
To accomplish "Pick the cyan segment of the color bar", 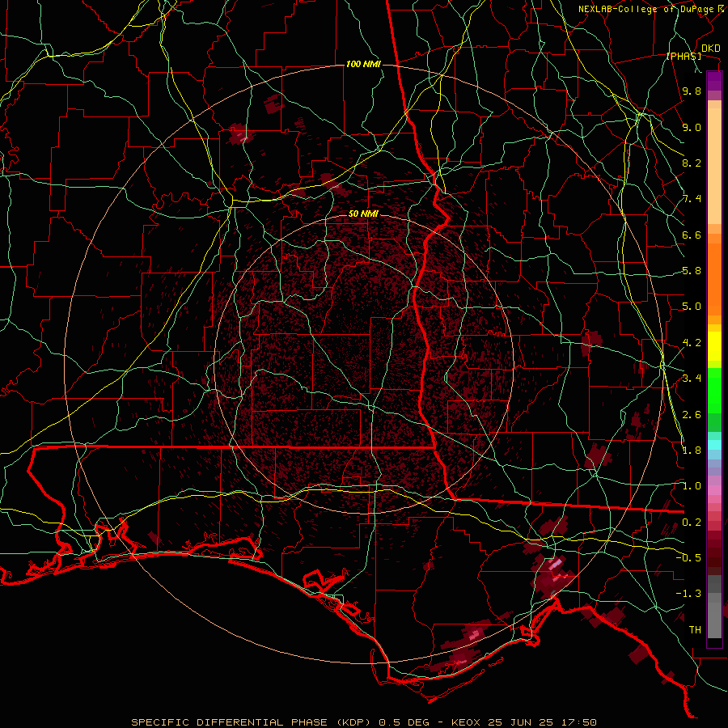I will pyautogui.click(x=714, y=445).
